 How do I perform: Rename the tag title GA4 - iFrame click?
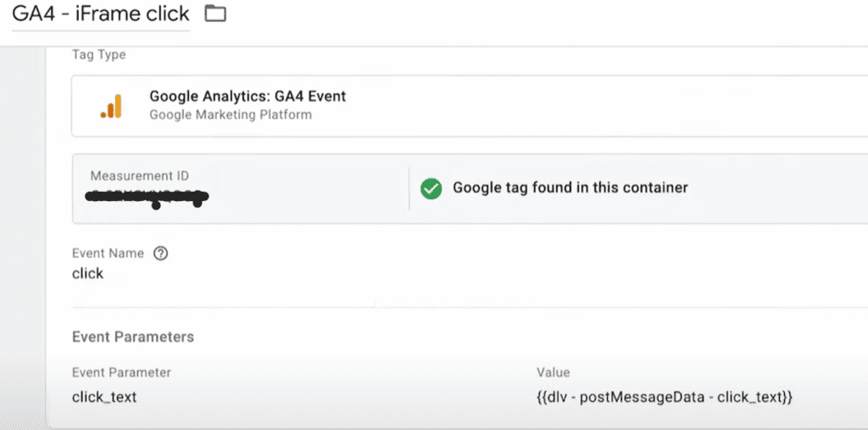(100, 14)
